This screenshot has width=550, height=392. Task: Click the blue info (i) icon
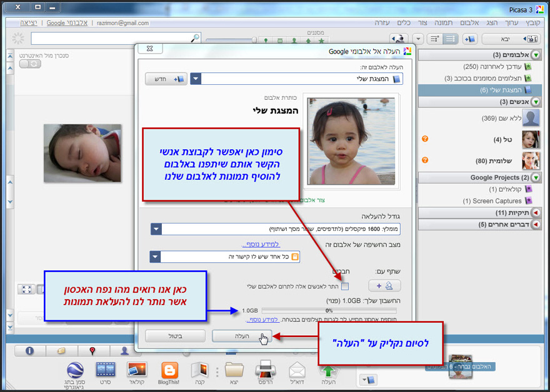click(x=30, y=351)
